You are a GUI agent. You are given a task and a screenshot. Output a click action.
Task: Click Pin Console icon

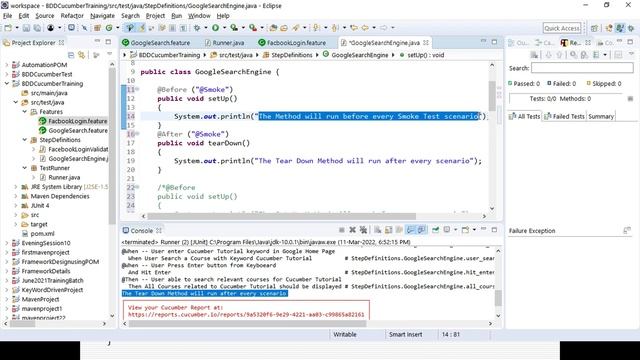tap(436, 230)
